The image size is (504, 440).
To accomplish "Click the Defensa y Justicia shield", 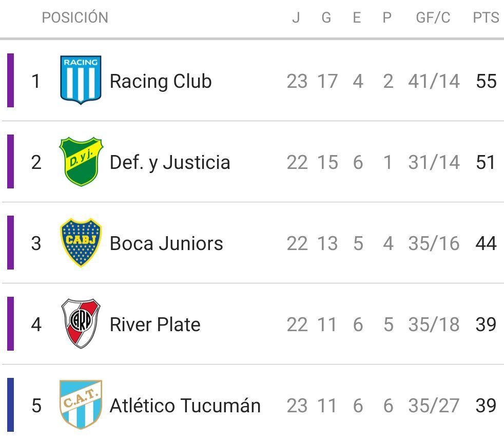I will 81,161.
